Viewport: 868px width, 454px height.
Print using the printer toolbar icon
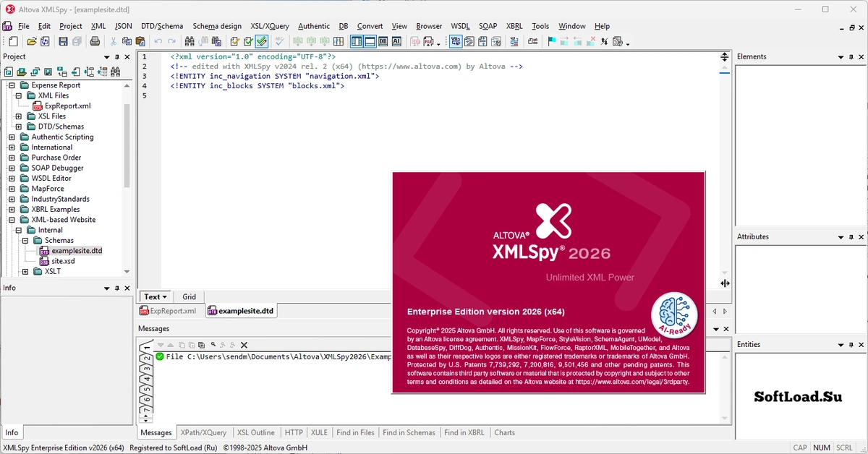95,42
